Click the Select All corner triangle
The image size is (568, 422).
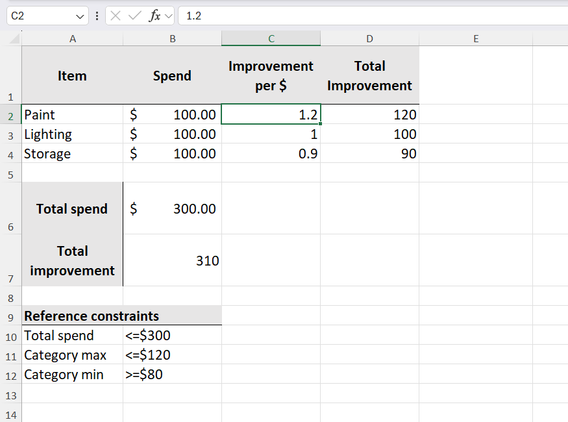point(14,38)
